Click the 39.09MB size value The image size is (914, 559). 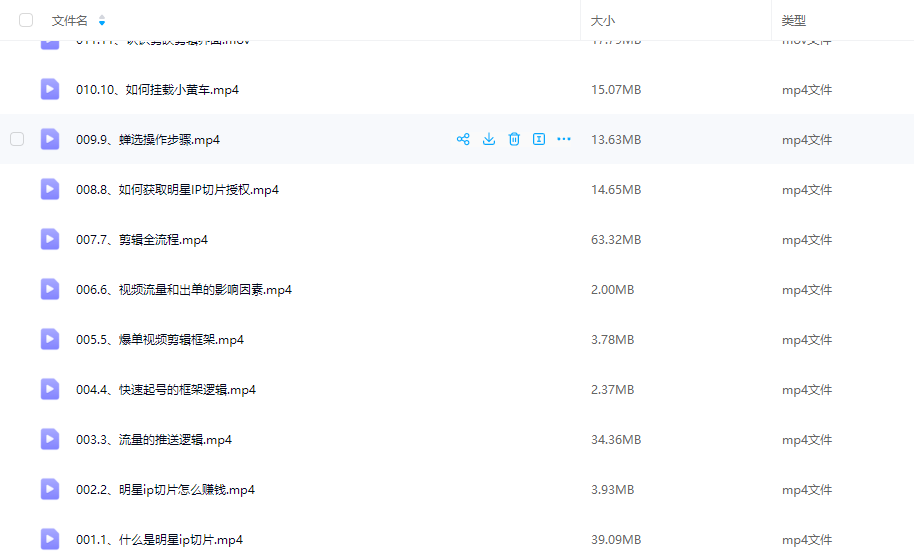(616, 540)
